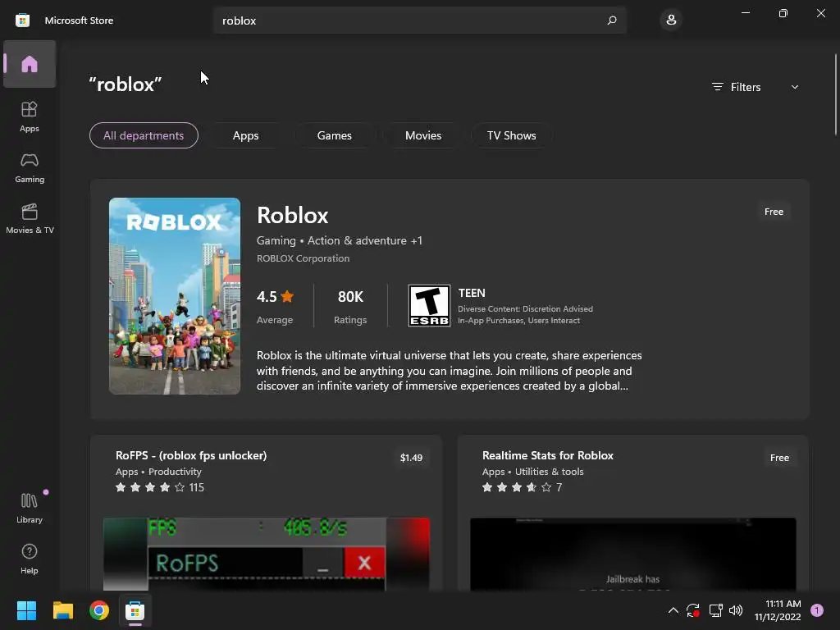This screenshot has height=630, width=840.
Task: Click the Gaming • Action & adventure +1 text
Action: pyautogui.click(x=339, y=240)
